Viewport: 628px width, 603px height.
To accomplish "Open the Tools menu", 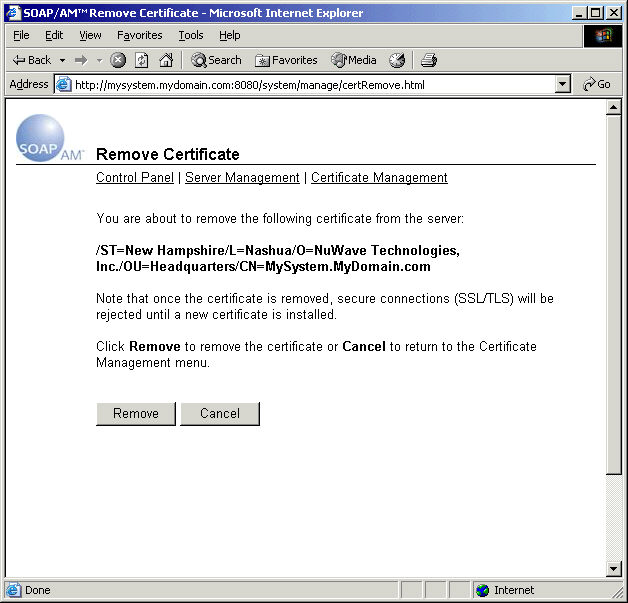I will (190, 35).
